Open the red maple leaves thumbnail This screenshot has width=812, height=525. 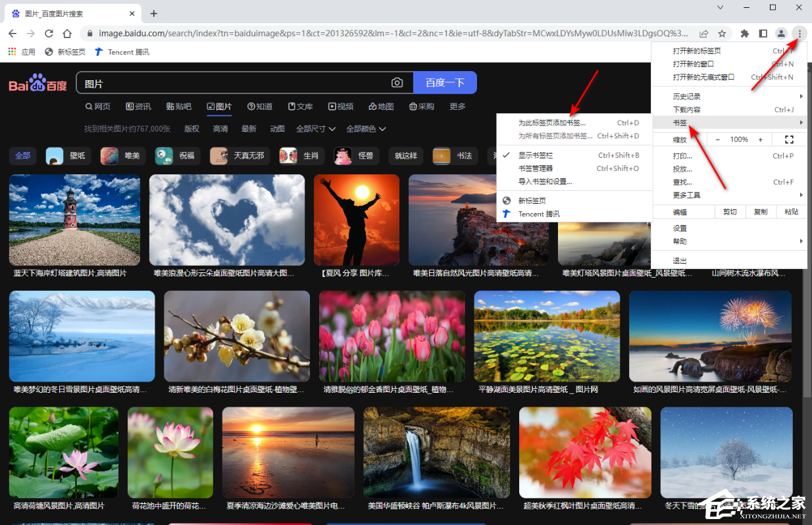click(x=585, y=453)
